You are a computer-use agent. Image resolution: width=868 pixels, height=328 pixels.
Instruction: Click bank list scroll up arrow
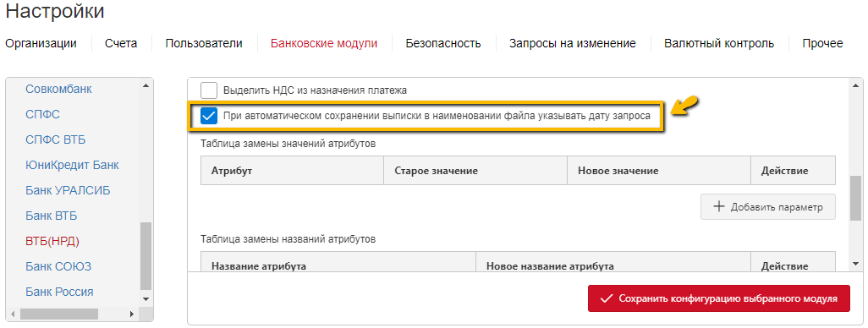(x=146, y=85)
